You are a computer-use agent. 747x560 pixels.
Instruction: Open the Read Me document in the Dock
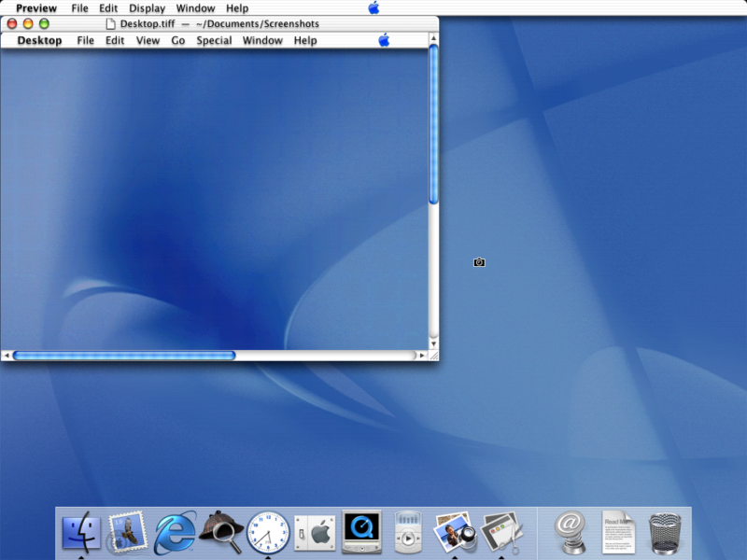pos(618,530)
